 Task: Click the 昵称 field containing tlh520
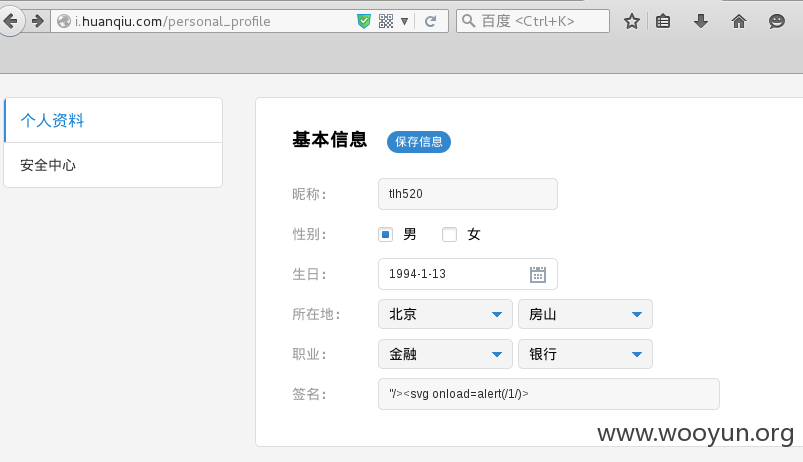[468, 194]
